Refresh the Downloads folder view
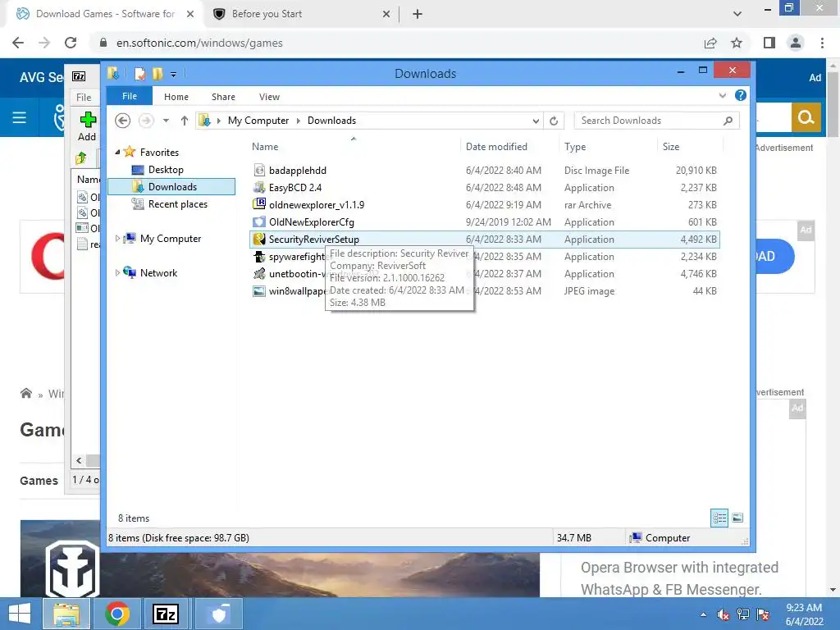Image resolution: width=840 pixels, height=630 pixels. (x=554, y=121)
